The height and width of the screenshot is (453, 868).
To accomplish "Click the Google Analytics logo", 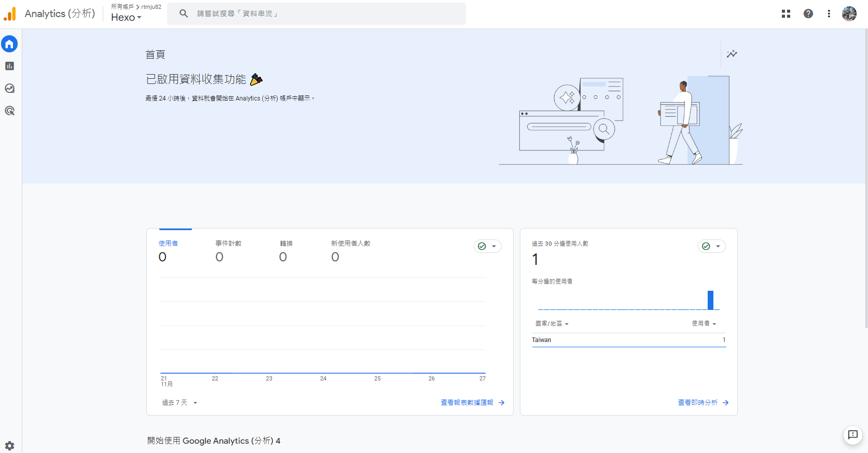I will [10, 13].
